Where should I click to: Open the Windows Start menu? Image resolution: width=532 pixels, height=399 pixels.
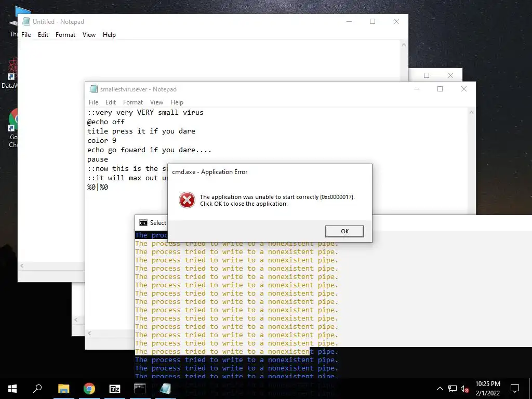(x=12, y=389)
